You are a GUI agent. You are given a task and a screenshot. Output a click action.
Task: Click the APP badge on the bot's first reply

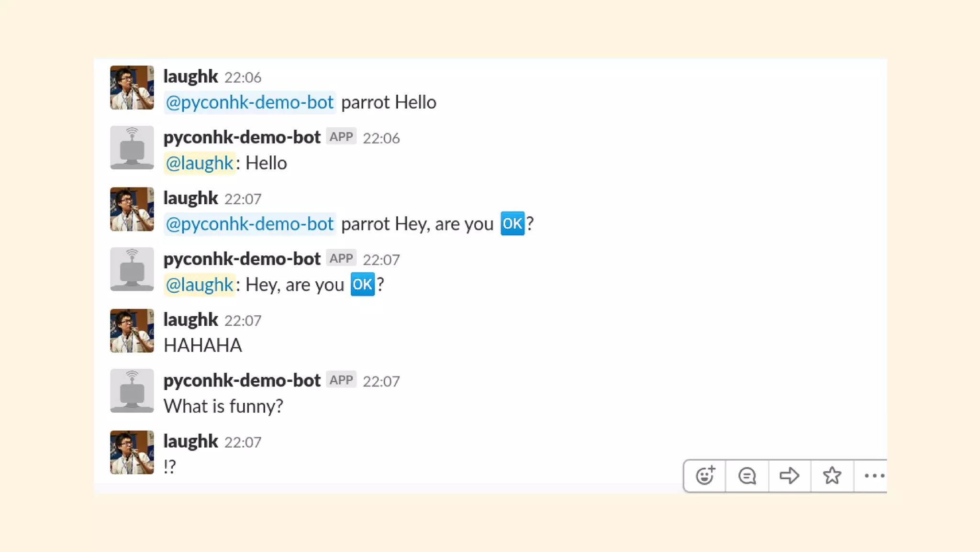click(341, 137)
